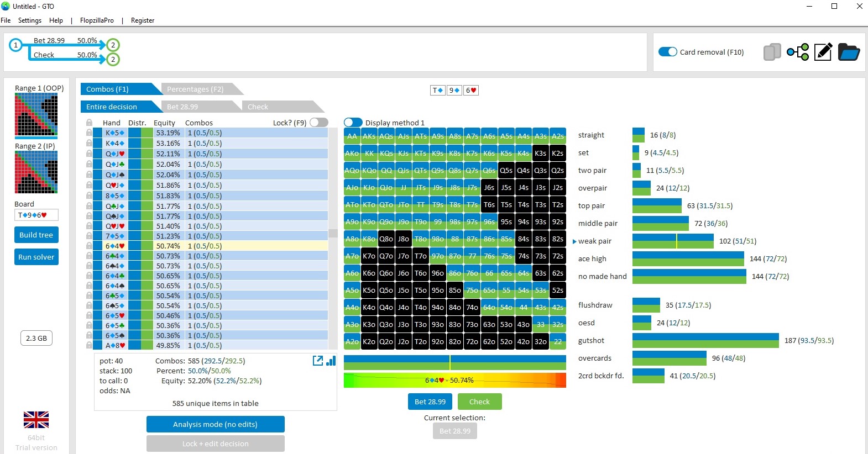Expand the weak pair category arrow

574,241
